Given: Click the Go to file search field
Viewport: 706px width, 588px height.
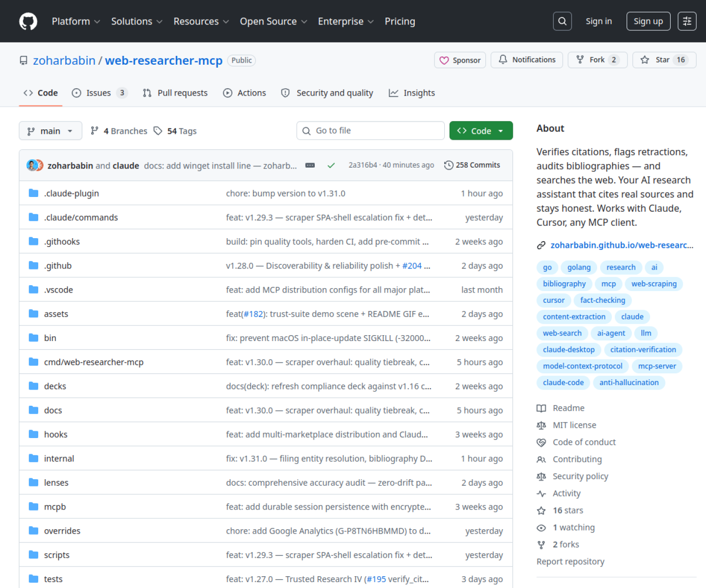Looking at the screenshot, I should point(370,130).
